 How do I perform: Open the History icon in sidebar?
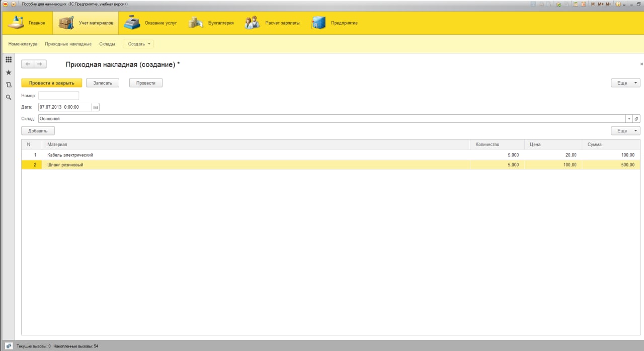pyautogui.click(x=9, y=85)
